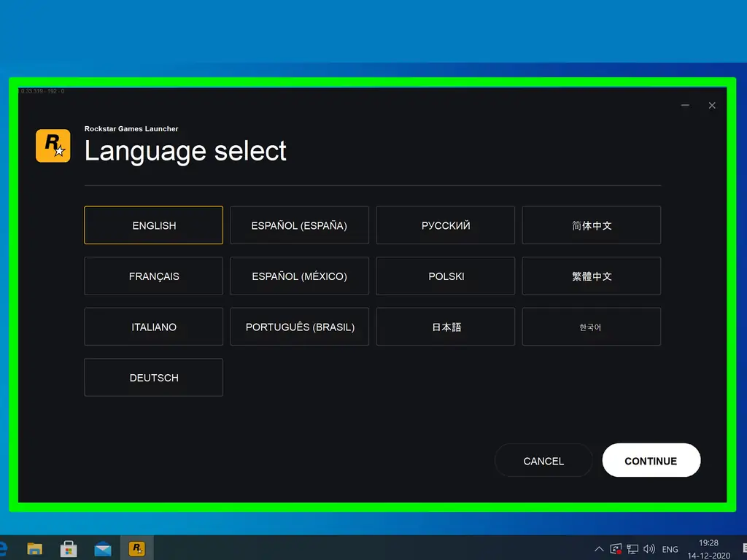Close the Rockstar Games Launcher window

coord(712,105)
